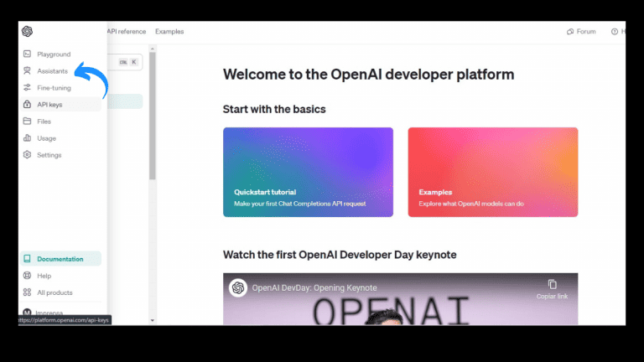Open the Usage bar chart icon
Screen dimensions: 644x362
(28, 138)
